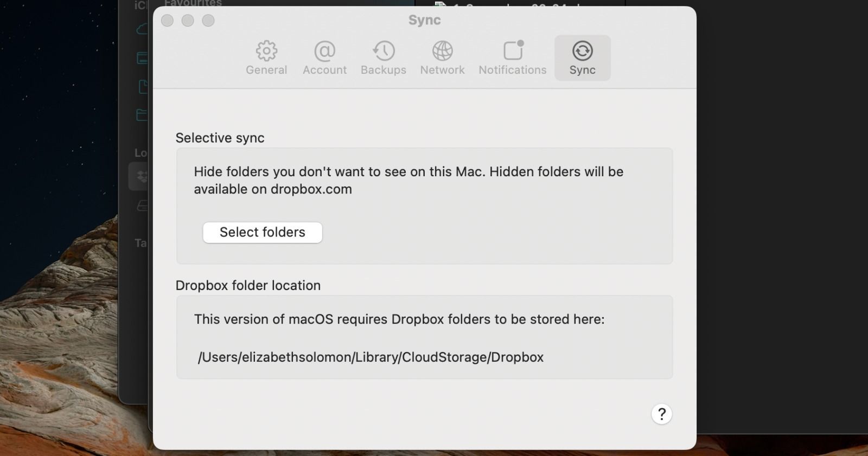
Task: Open help with the question mark button
Action: pyautogui.click(x=661, y=414)
